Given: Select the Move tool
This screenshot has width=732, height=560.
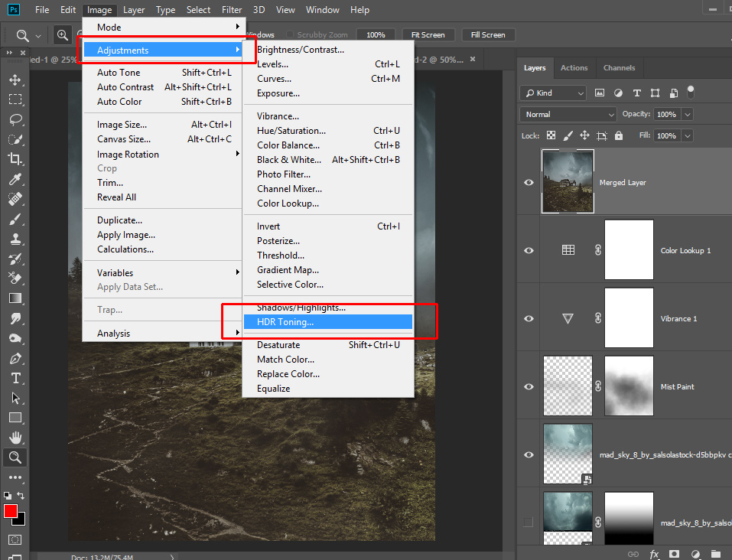Looking at the screenshot, I should pos(15,80).
